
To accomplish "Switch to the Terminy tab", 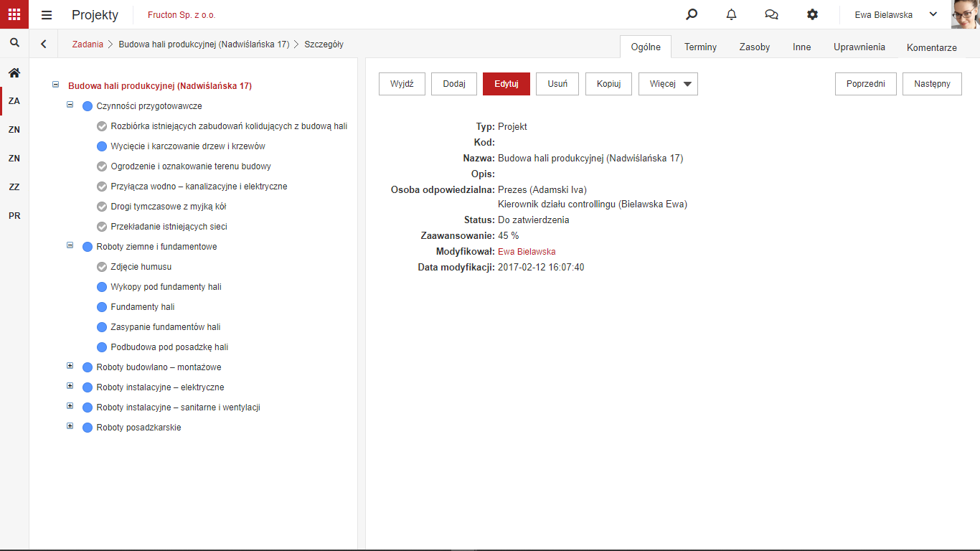I will pos(700,47).
